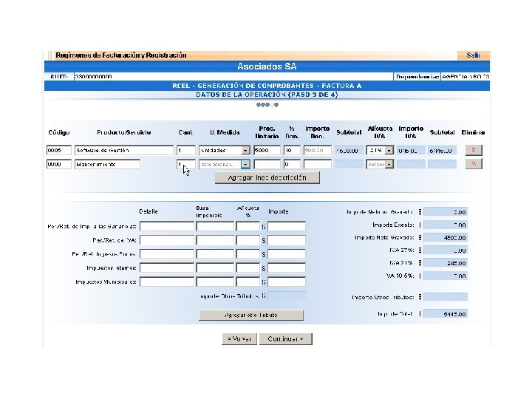Click quantity field of Mantenimiento row

[x=186, y=164]
